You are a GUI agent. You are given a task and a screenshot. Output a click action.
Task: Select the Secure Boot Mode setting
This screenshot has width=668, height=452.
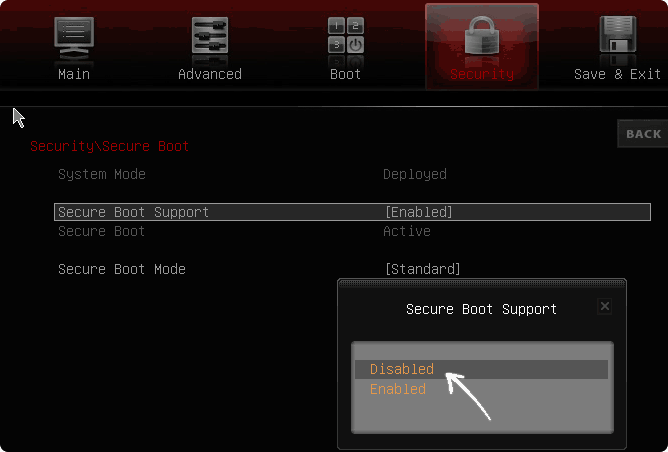coord(122,269)
